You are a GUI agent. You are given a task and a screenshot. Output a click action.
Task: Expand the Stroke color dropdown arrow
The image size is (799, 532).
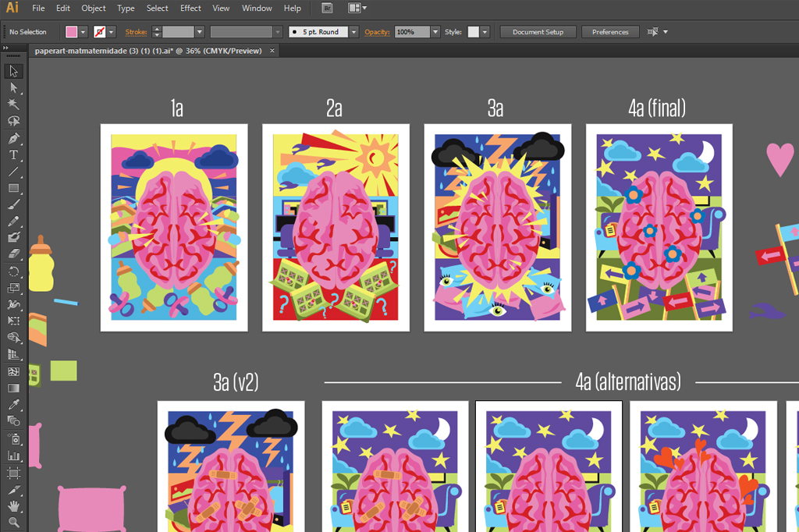[111, 32]
